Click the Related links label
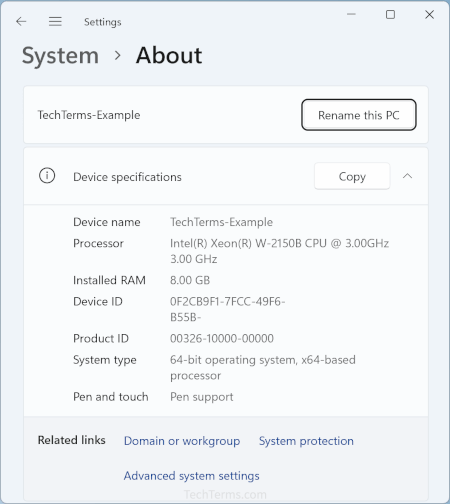The width and height of the screenshot is (450, 504). click(x=71, y=440)
